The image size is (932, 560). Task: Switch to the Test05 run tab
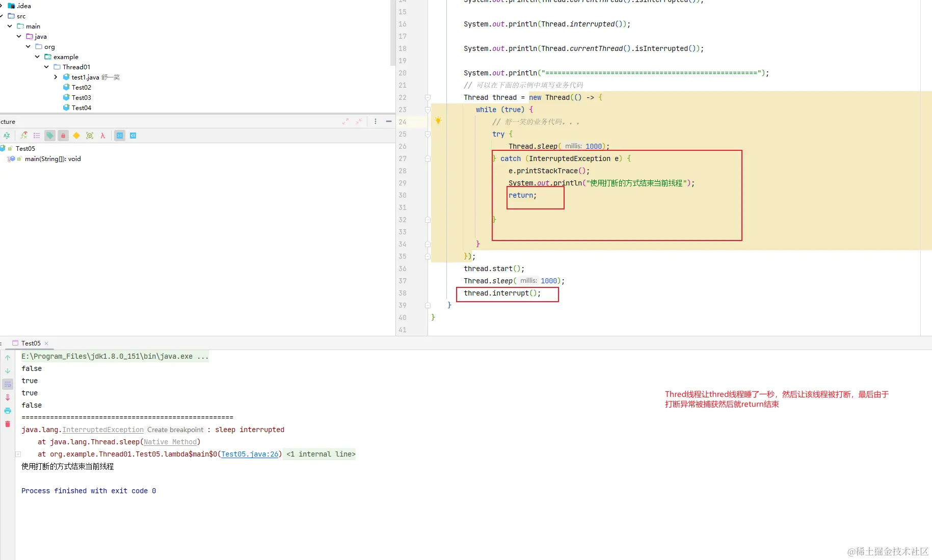31,343
